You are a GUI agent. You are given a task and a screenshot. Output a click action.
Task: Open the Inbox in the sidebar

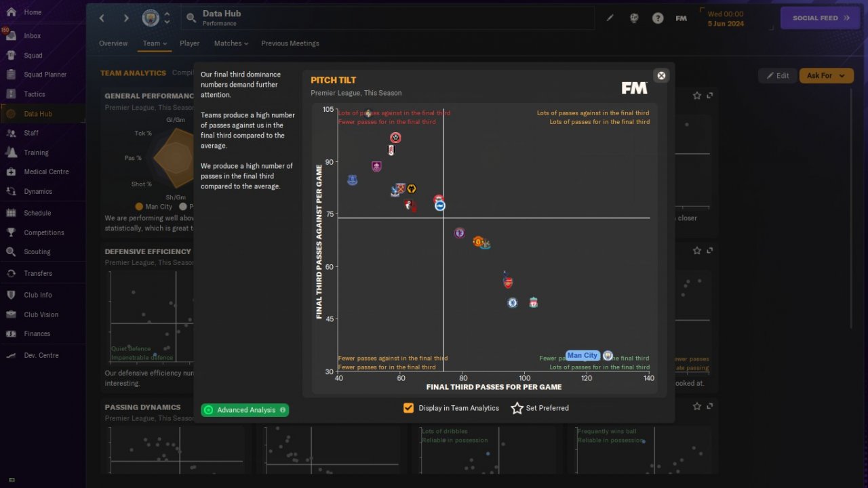tap(33, 36)
